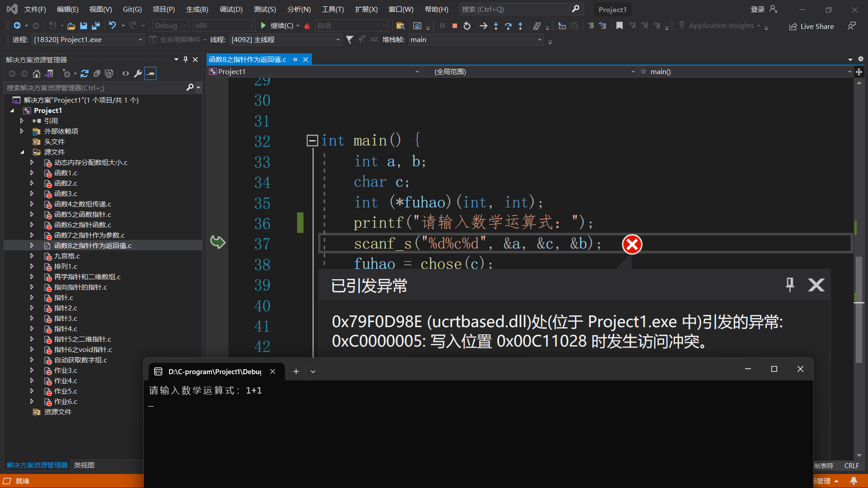Image resolution: width=868 pixels, height=488 pixels.
Task: Select 九宫格.c in source files
Action: pyautogui.click(x=66, y=256)
